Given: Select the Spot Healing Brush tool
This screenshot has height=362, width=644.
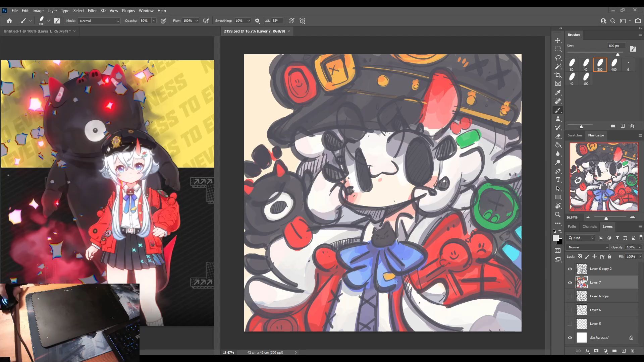Looking at the screenshot, I should [x=558, y=101].
